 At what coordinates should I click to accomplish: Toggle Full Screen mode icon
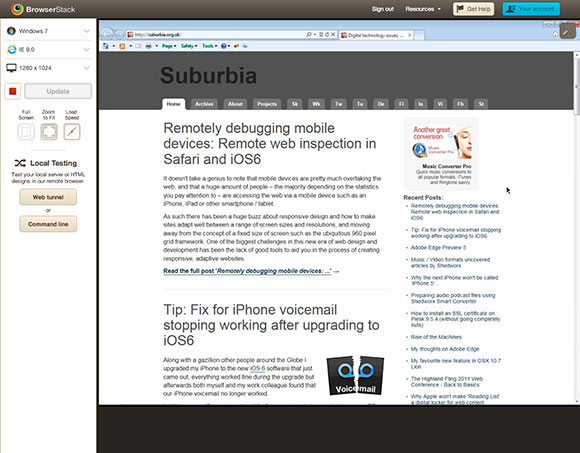tap(26, 131)
